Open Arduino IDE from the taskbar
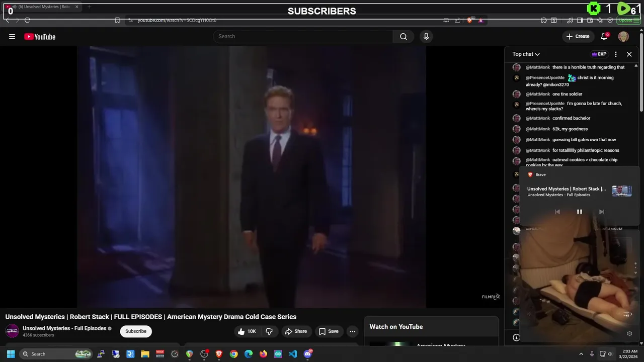The width and height of the screenshot is (644, 362). click(278, 354)
